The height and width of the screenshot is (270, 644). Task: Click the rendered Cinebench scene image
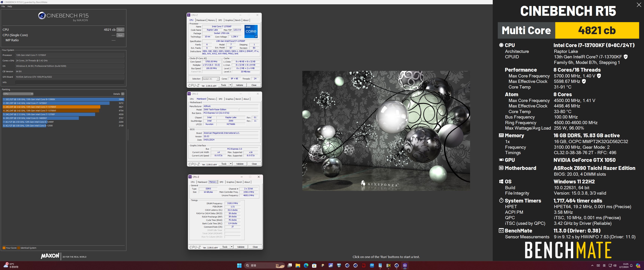(x=386, y=131)
